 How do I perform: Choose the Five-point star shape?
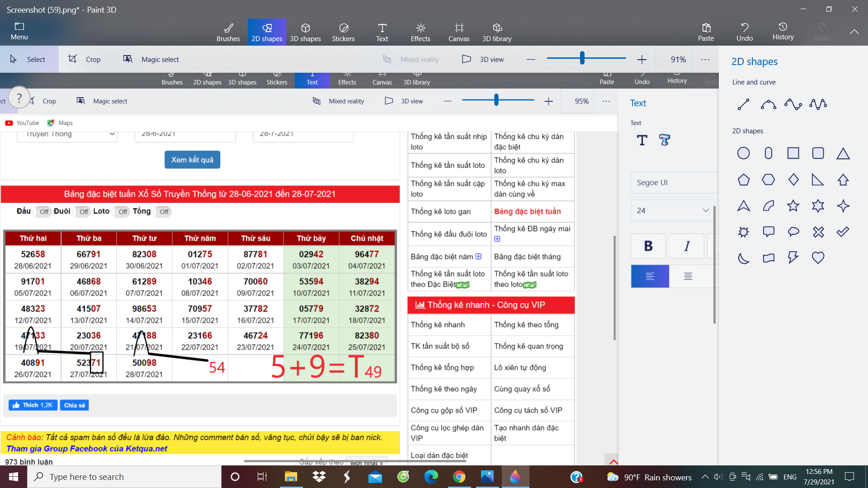point(793,206)
